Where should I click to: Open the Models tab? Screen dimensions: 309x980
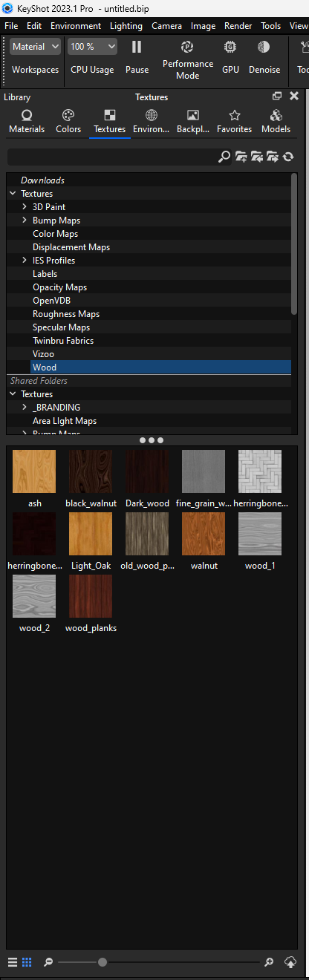click(276, 121)
